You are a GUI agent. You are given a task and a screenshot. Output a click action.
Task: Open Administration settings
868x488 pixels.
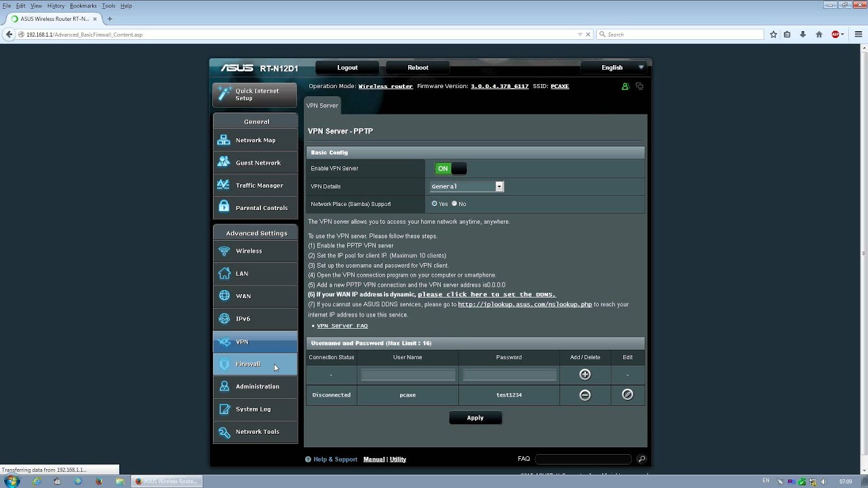pos(255,386)
